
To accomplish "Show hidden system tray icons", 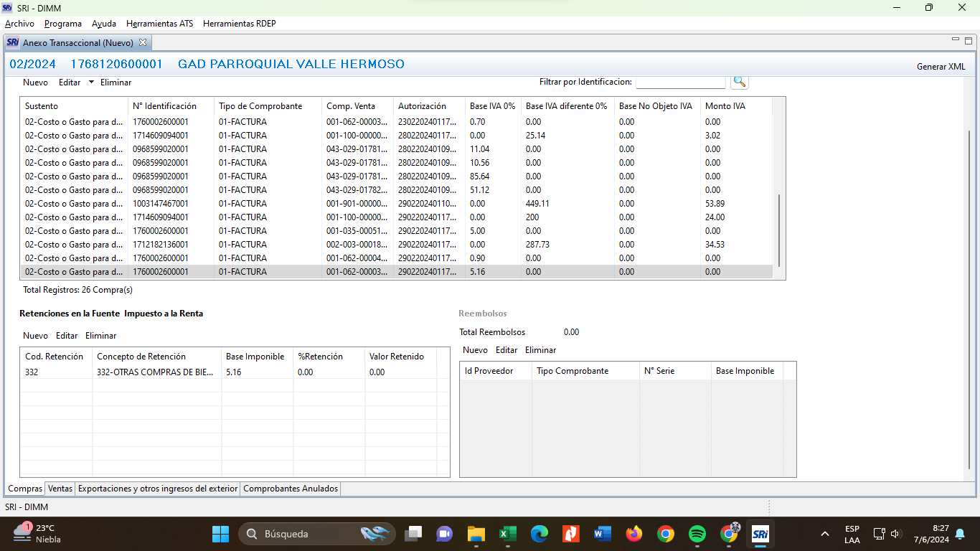I will 825,534.
